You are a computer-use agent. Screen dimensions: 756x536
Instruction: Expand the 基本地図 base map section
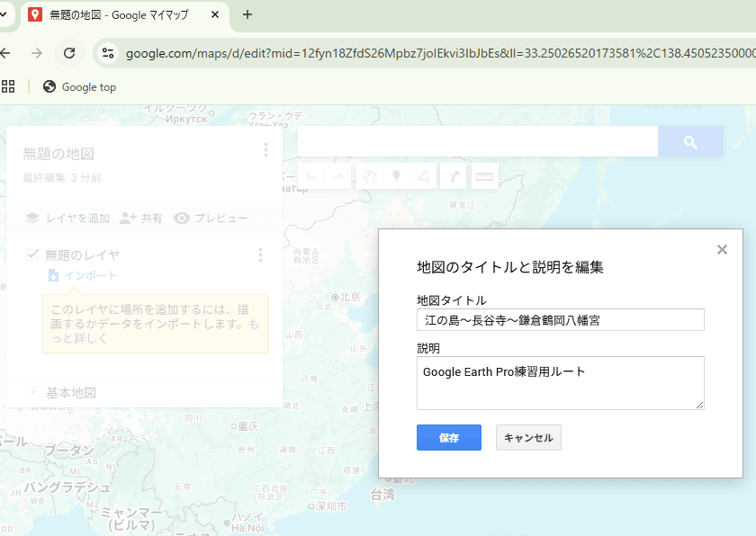(33, 393)
